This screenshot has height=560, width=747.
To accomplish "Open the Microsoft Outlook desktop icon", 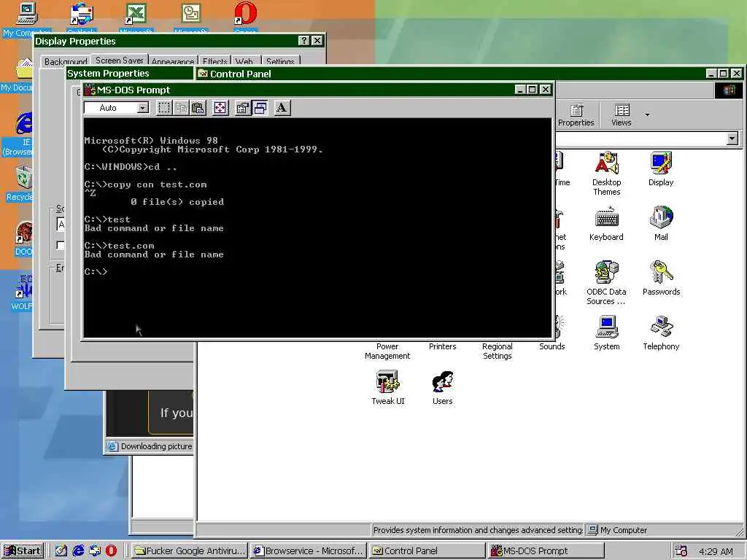I will click(190, 18).
